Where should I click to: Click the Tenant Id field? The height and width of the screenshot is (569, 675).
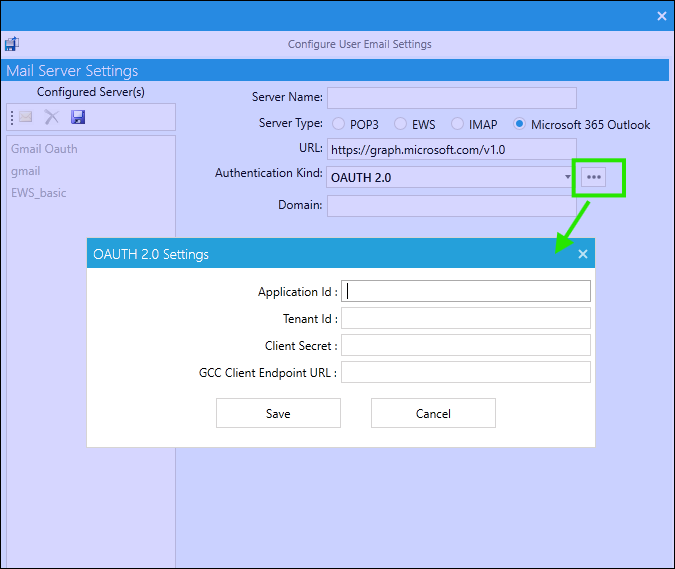coord(466,318)
